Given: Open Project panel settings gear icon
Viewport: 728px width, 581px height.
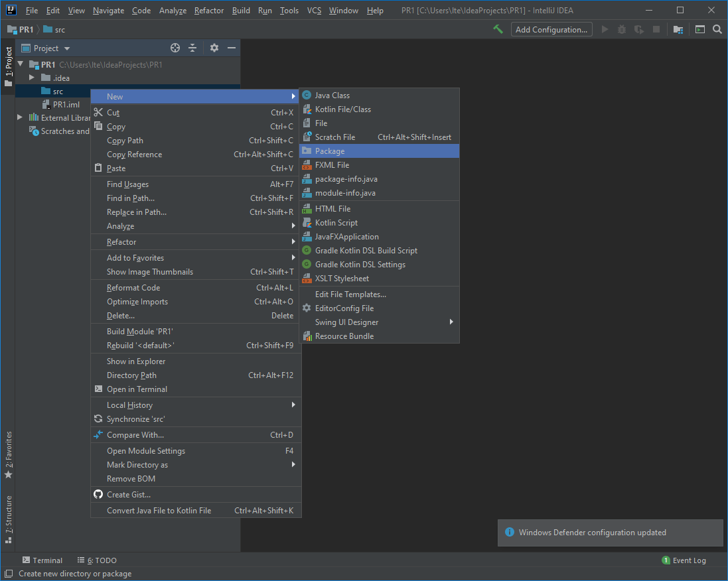Looking at the screenshot, I should (x=214, y=48).
